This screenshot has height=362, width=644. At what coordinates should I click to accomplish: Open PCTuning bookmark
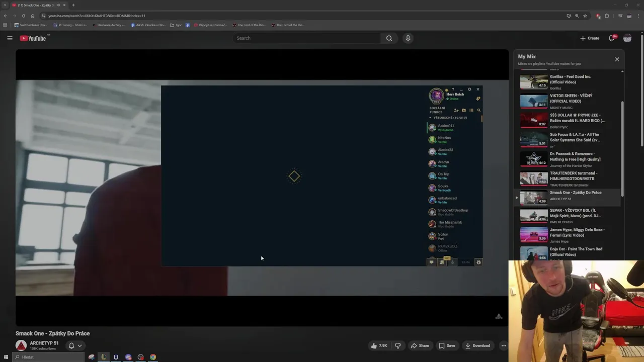(70, 25)
